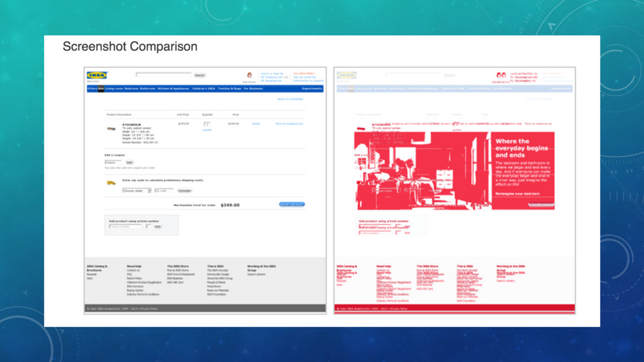Screen dimensions: 644x362
Task: Click IKEA Foundation in left screenshot footer
Action: pos(216,294)
